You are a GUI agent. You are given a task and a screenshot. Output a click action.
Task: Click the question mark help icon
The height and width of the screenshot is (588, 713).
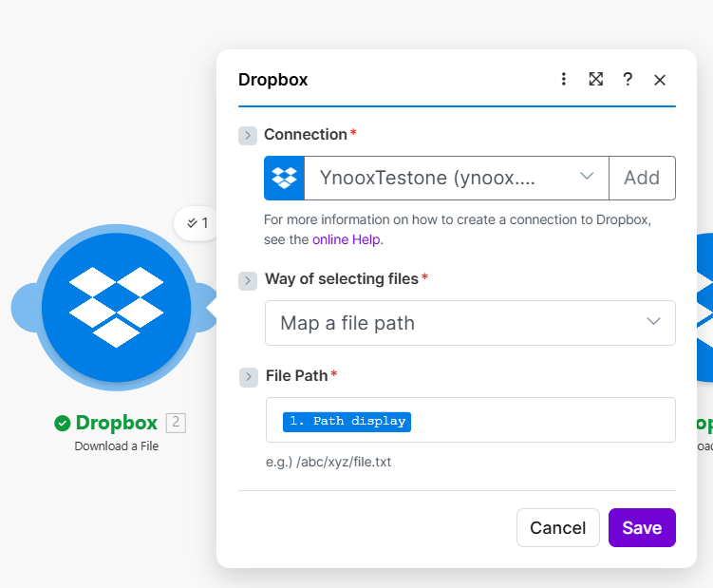pyautogui.click(x=628, y=79)
